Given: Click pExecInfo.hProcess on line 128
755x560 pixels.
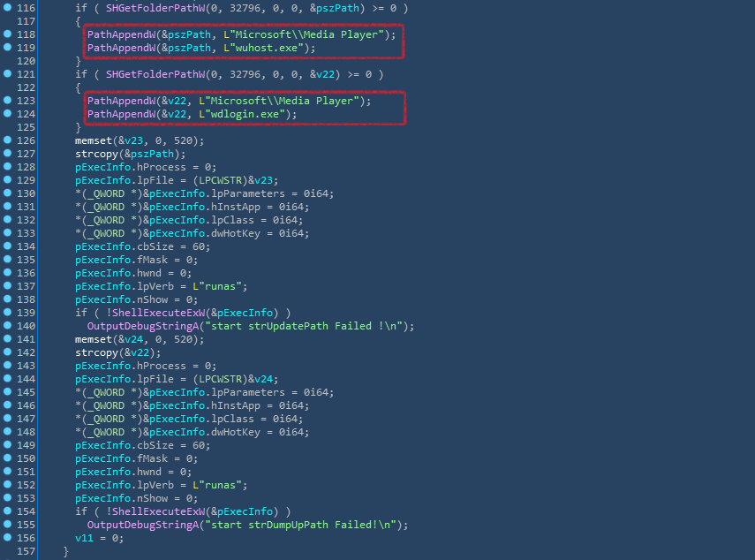Looking at the screenshot, I should tap(131, 167).
